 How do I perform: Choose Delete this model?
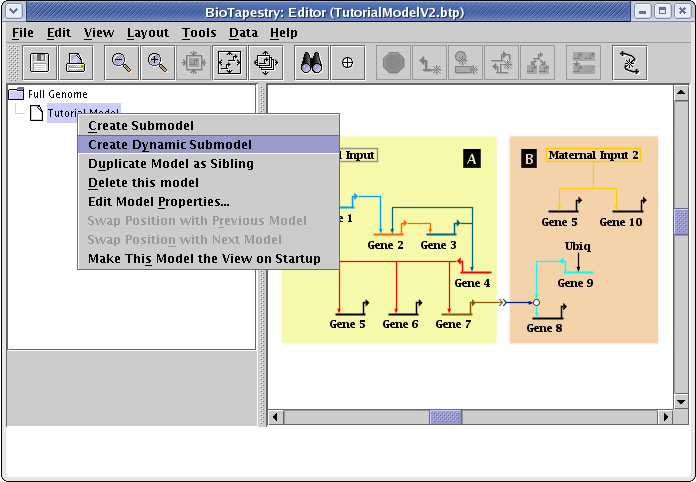click(x=143, y=183)
